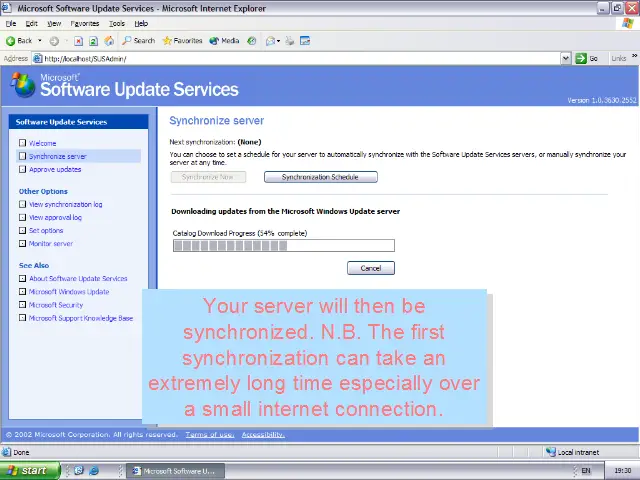
Task: Go to the Welcome page link
Action: pyautogui.click(x=42, y=143)
